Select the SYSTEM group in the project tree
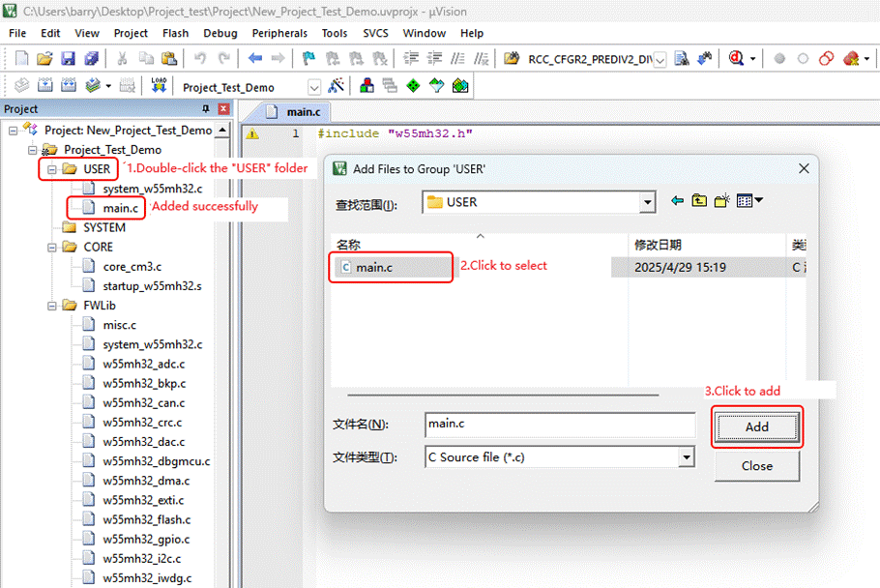The image size is (880, 588). click(104, 228)
